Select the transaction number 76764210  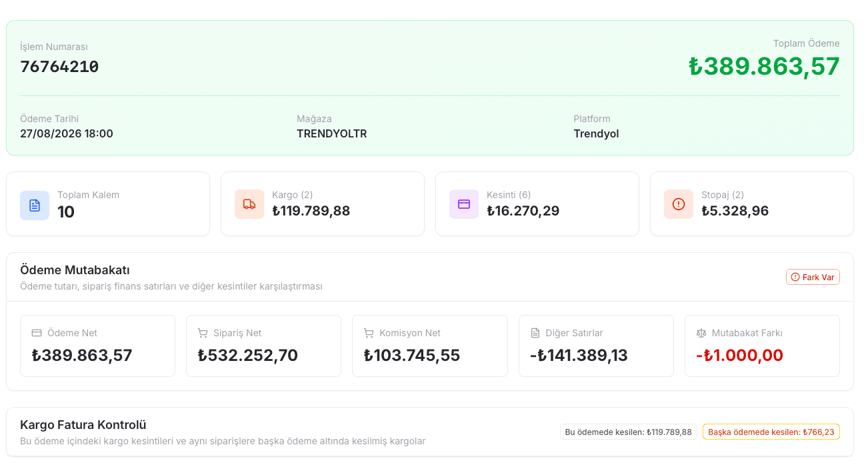tap(59, 67)
